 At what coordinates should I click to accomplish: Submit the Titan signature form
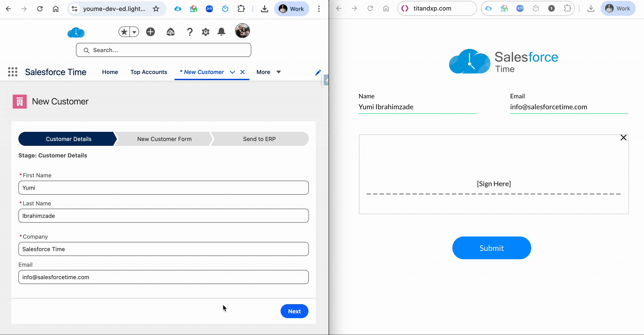pyautogui.click(x=492, y=248)
